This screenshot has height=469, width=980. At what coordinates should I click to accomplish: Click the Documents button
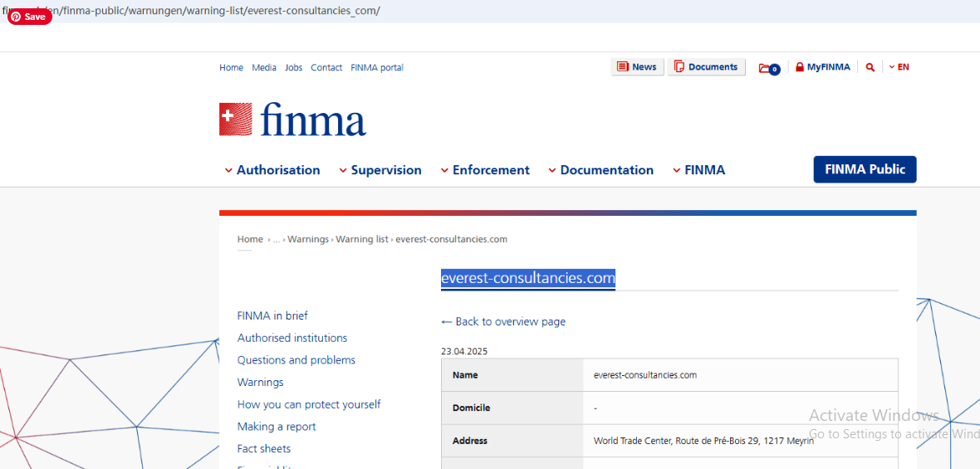coord(706,66)
